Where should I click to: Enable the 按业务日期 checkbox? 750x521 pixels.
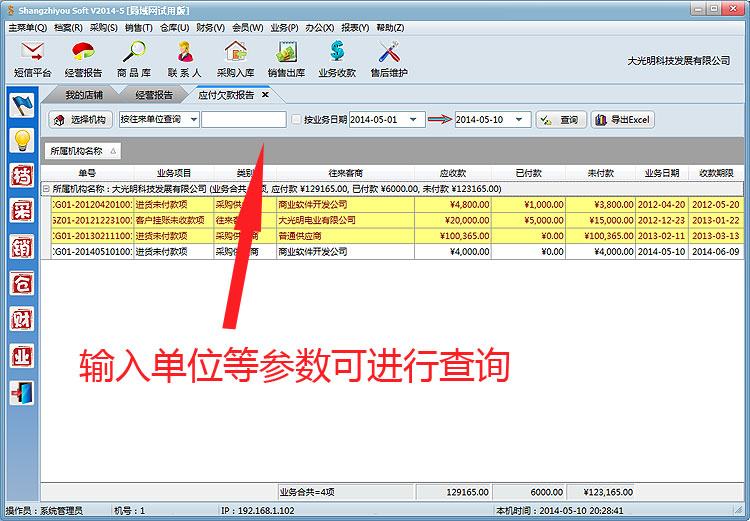pos(296,120)
